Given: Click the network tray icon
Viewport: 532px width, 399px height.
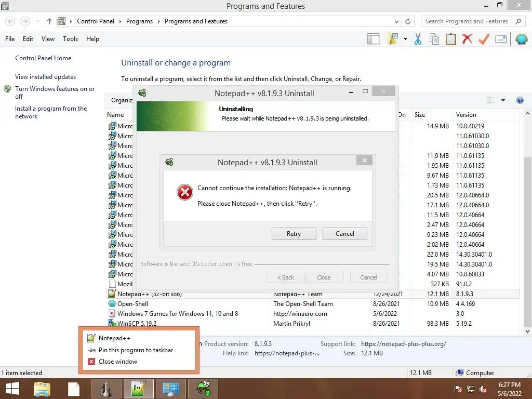Looking at the screenshot, I should click(x=471, y=389).
